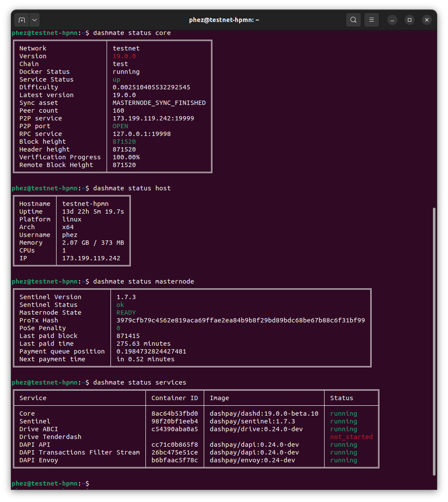The image size is (448, 502).
Task: Open the terminal search tool
Action: point(353,20)
